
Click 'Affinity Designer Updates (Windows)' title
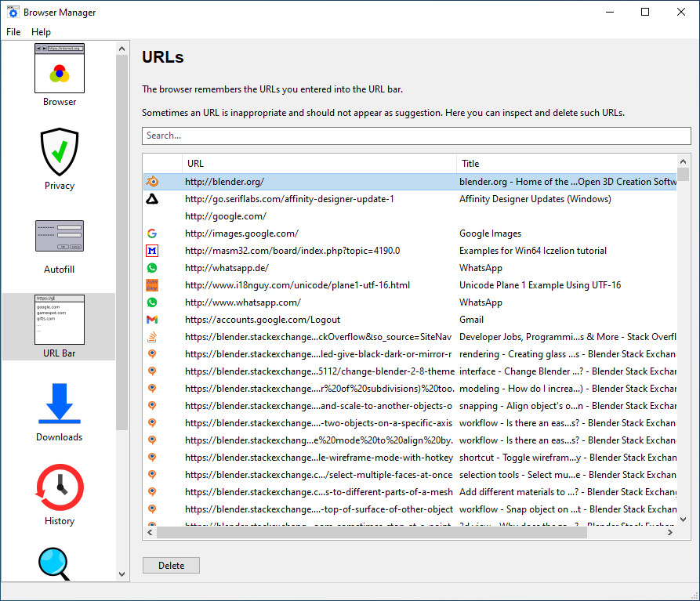[535, 199]
